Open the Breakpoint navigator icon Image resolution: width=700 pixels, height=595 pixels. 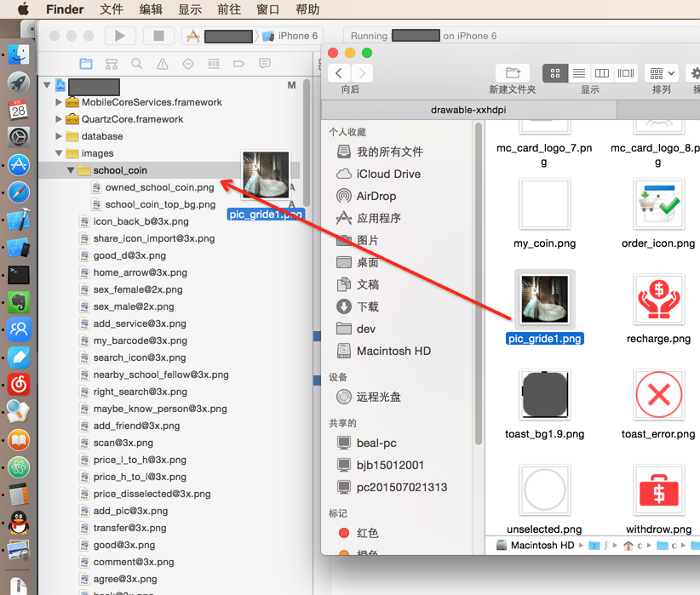click(x=238, y=64)
